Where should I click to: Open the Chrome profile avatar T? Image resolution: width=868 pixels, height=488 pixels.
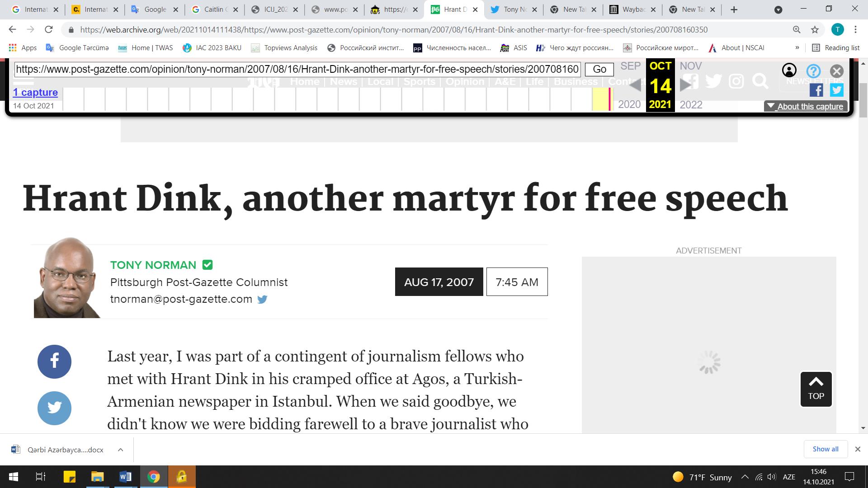click(x=837, y=30)
